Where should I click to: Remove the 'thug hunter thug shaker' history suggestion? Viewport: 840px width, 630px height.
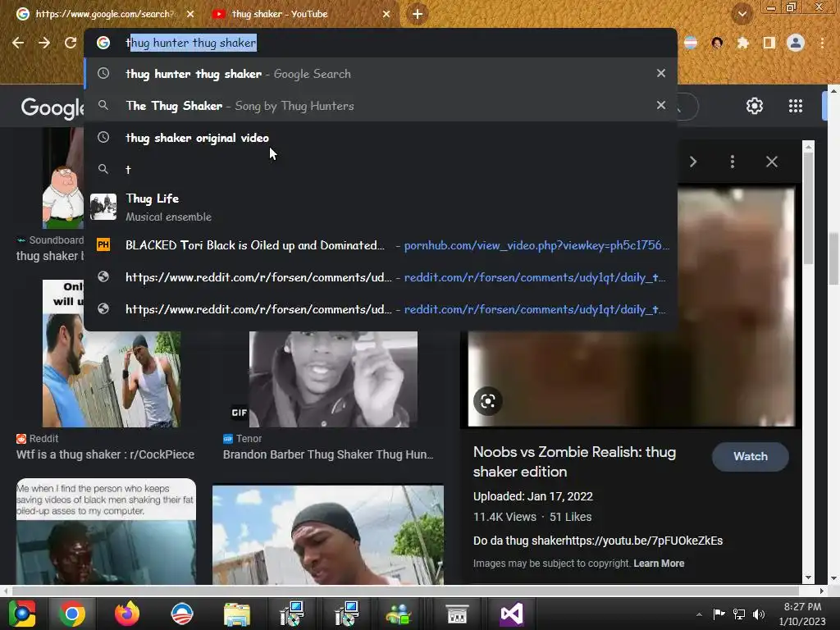661,73
